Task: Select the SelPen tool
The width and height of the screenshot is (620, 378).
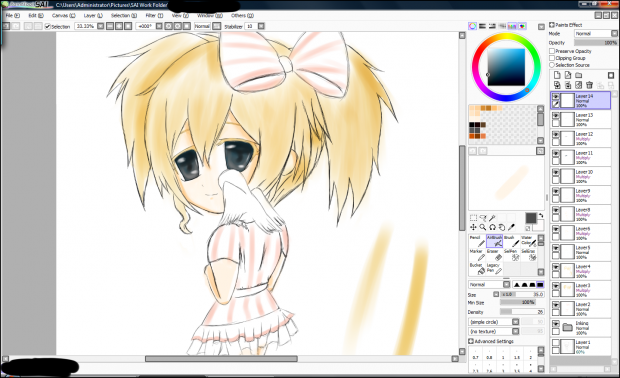Action: [511, 255]
